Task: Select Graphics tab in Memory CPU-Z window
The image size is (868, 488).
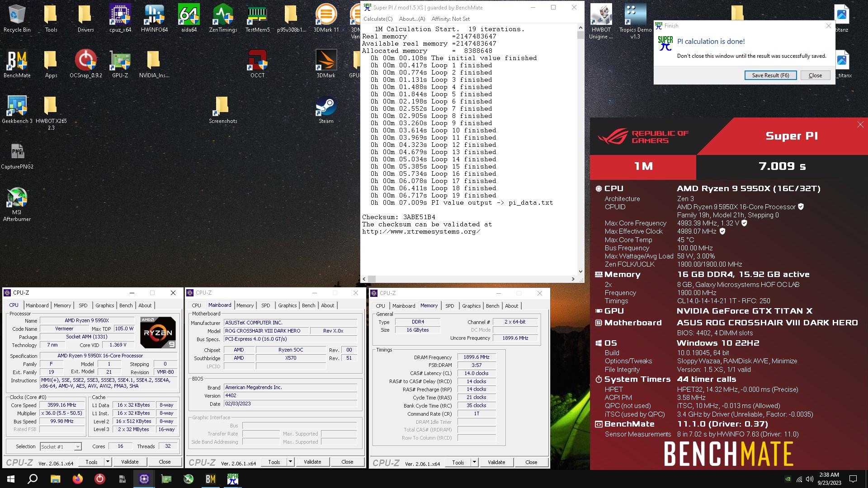Action: coord(471,306)
